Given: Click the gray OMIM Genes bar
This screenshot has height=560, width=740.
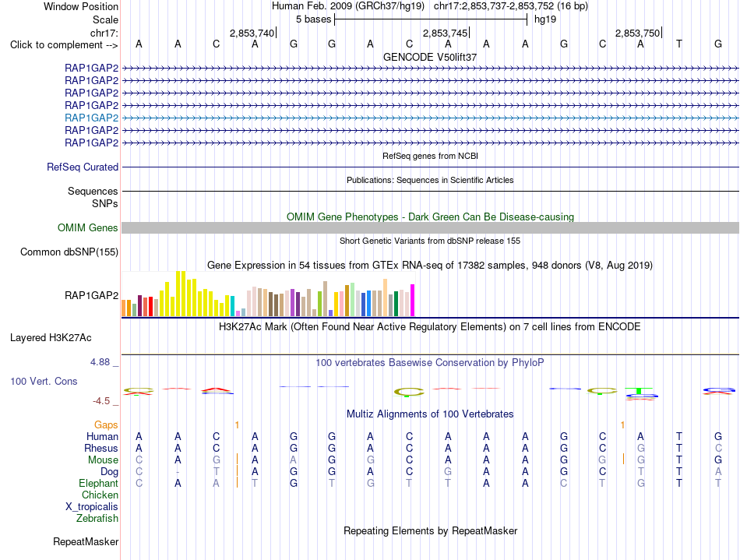Looking at the screenshot, I should 430,228.
